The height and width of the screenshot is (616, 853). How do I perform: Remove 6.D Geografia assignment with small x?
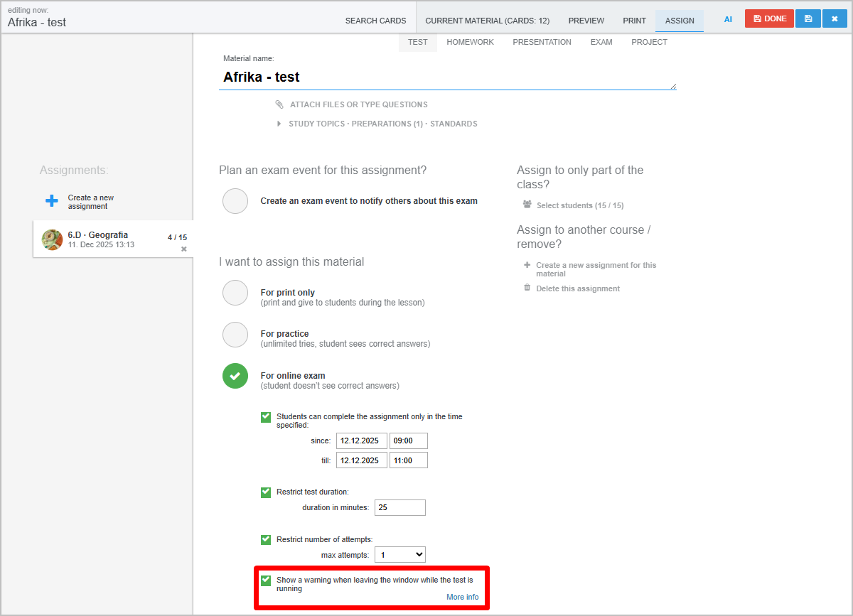tap(184, 249)
